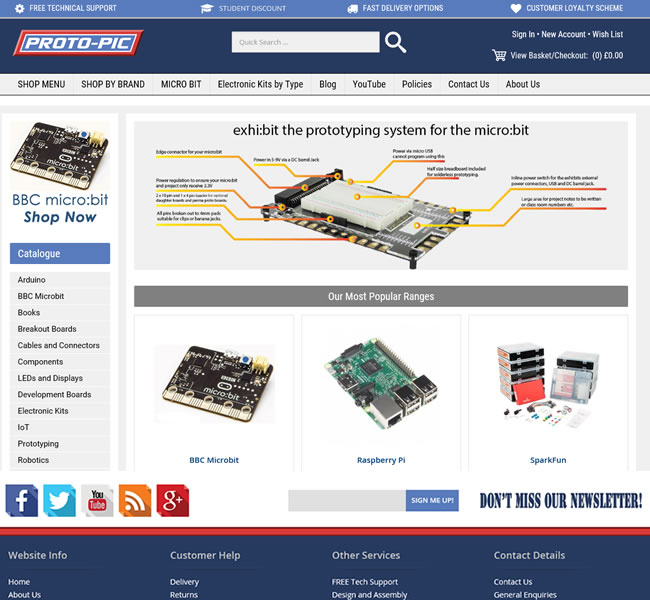Open the Twitter social icon

point(59,500)
